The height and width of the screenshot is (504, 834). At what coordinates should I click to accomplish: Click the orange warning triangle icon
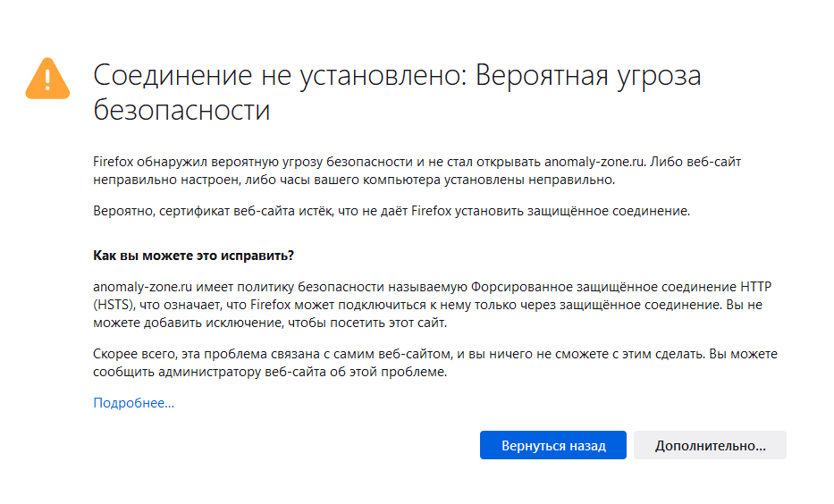(47, 79)
